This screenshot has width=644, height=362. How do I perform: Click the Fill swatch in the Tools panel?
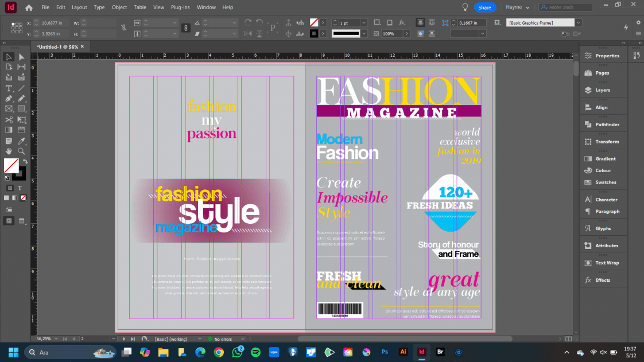tap(11, 166)
